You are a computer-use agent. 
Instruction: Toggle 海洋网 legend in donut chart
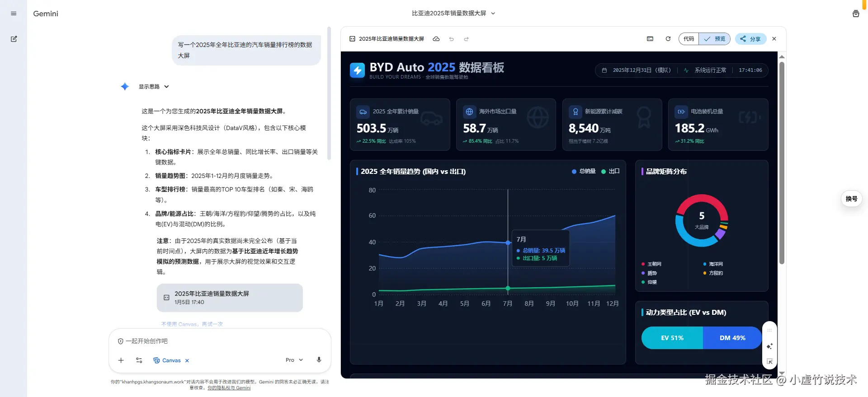713,264
